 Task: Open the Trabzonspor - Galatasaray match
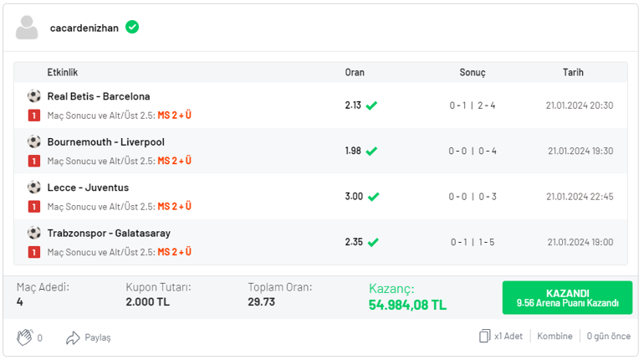(x=109, y=233)
